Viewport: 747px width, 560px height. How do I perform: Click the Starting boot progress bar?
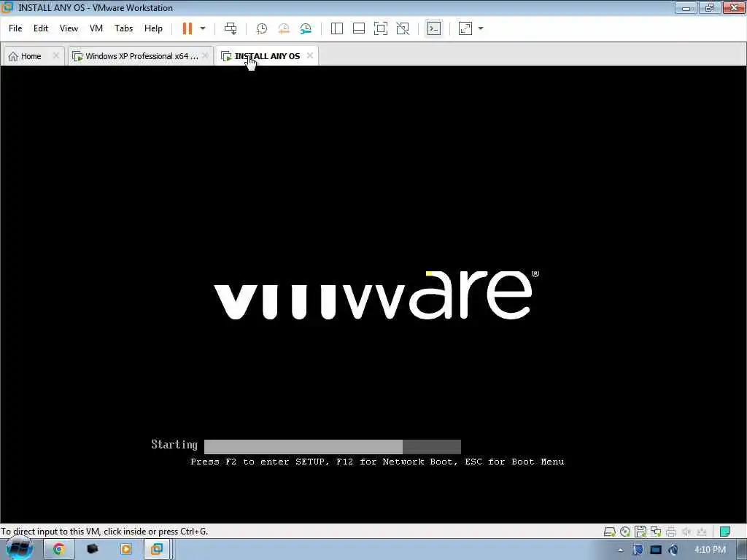tap(333, 447)
